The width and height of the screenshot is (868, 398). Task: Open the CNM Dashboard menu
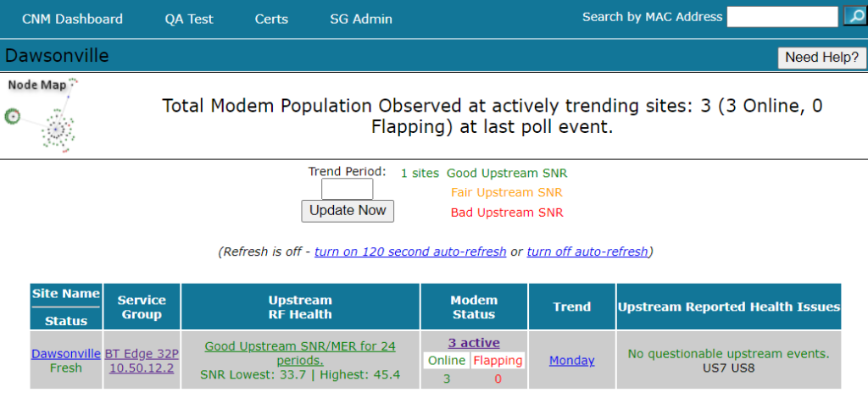72,19
